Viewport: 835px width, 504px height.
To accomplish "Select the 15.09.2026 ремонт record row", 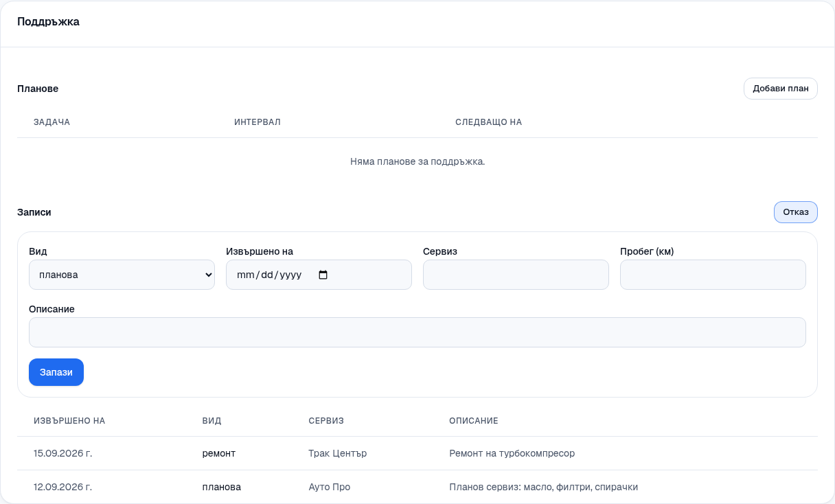I will 417,453.
